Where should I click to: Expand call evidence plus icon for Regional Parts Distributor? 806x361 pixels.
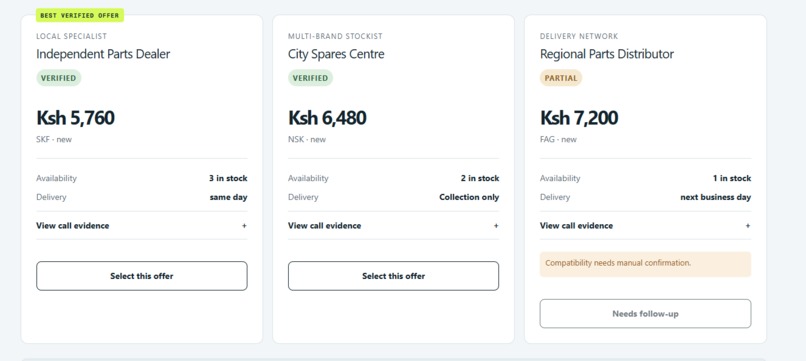748,226
